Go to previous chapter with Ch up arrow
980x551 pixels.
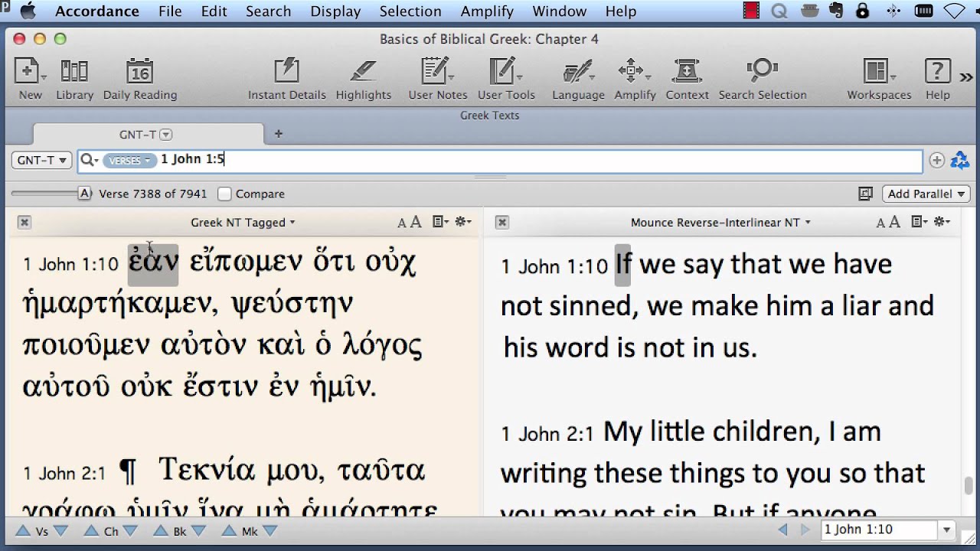91,531
